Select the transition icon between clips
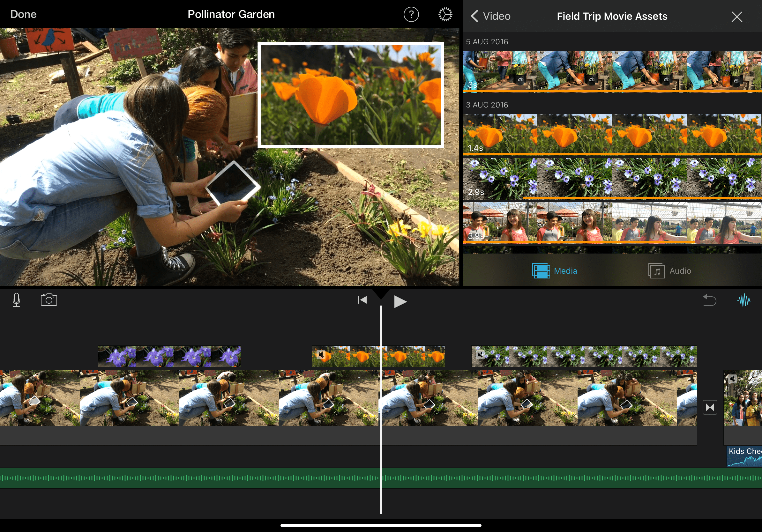The image size is (762, 532). click(710, 407)
